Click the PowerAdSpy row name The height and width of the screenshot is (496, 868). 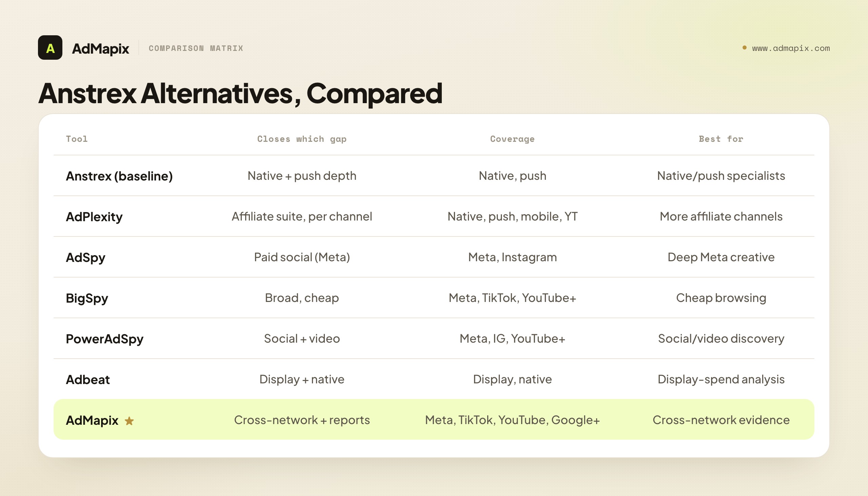tap(104, 339)
